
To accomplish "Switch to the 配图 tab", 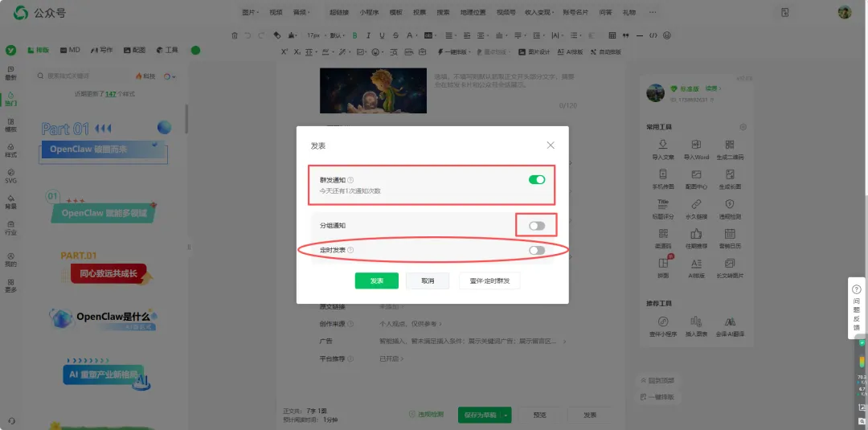I will (134, 50).
